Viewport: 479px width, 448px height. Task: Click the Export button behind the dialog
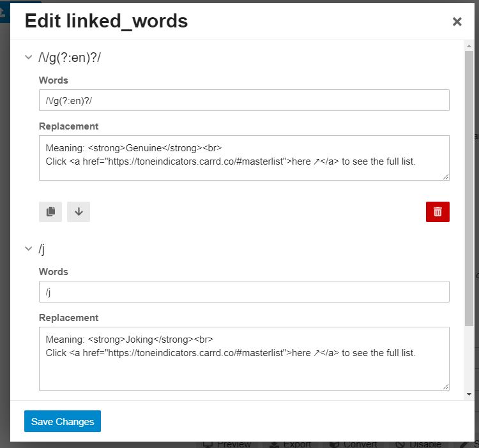(x=290, y=444)
